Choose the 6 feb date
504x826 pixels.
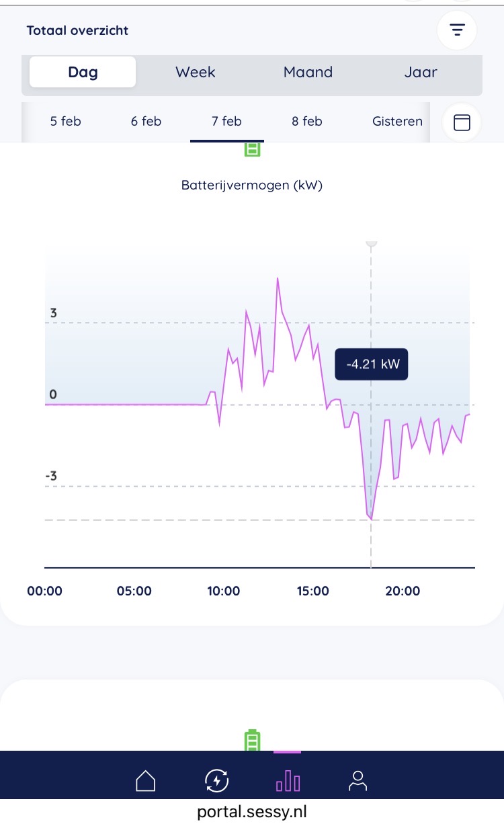(146, 122)
